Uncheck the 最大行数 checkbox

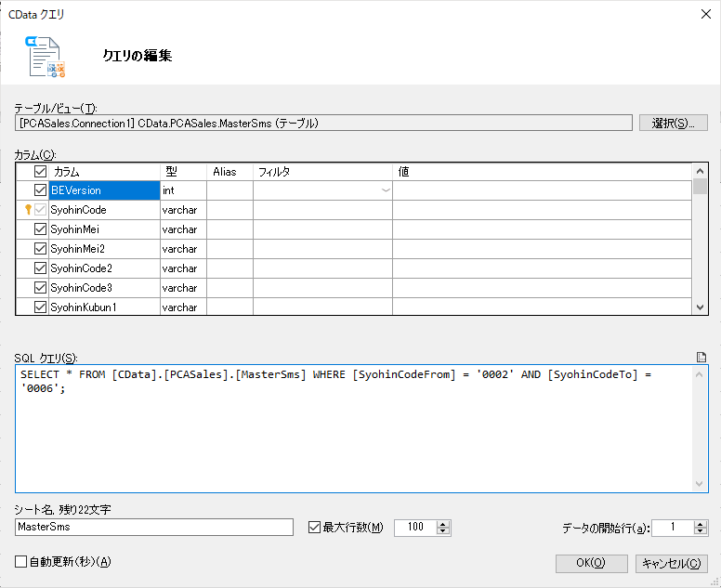coord(314,527)
